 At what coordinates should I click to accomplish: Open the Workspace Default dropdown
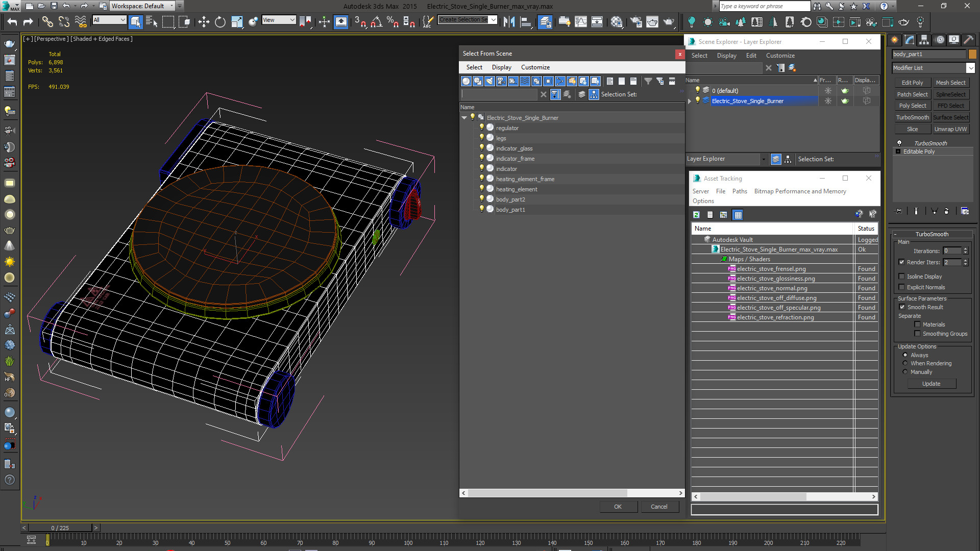[142, 6]
